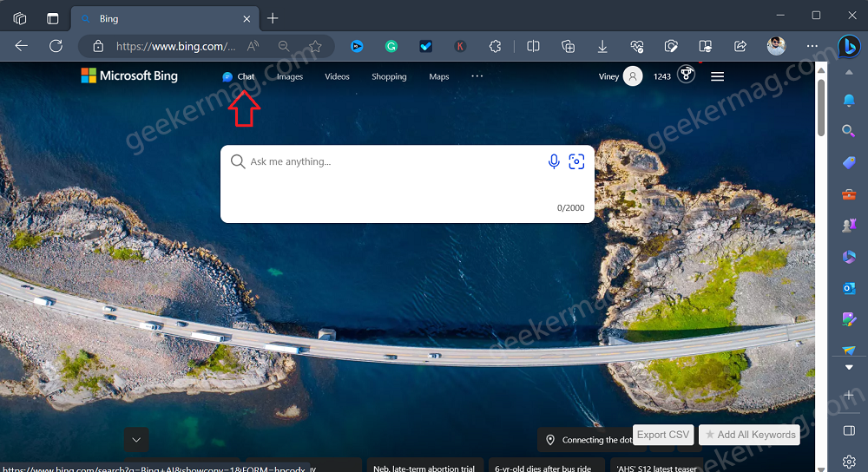Open Microsoft 365 in sidebar
The width and height of the screenshot is (868, 472).
849,258
